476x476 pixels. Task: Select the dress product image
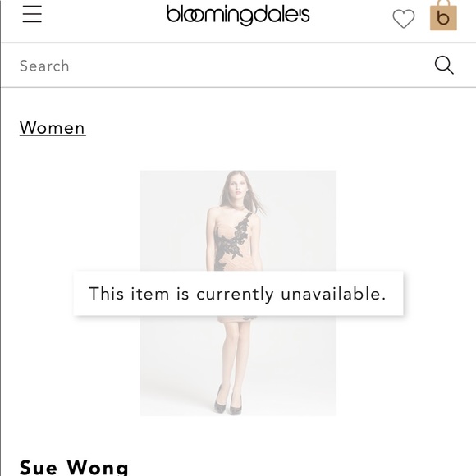pyautogui.click(x=238, y=293)
